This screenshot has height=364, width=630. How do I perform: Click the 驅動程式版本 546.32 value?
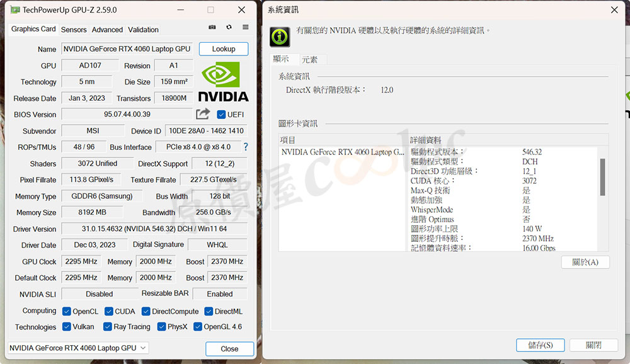coord(532,152)
